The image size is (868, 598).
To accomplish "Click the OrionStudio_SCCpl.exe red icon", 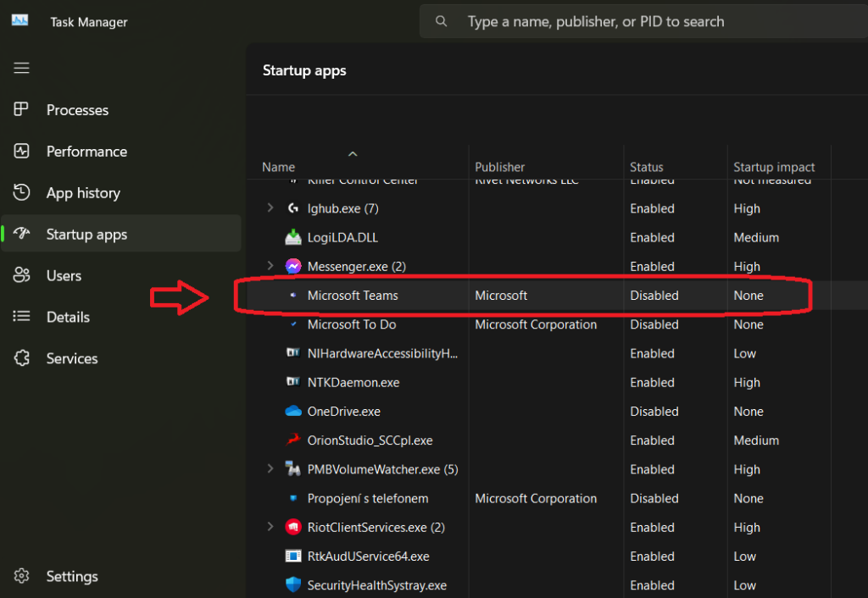I will [x=292, y=440].
